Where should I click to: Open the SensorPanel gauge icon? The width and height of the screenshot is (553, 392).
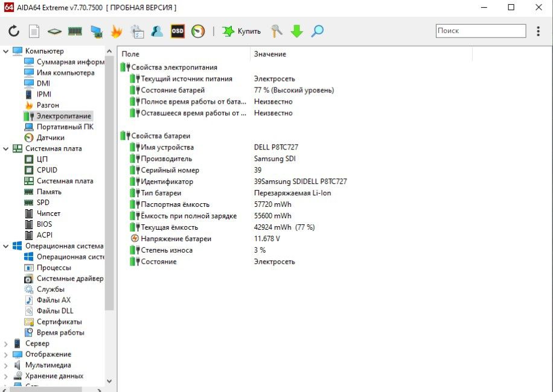click(198, 31)
